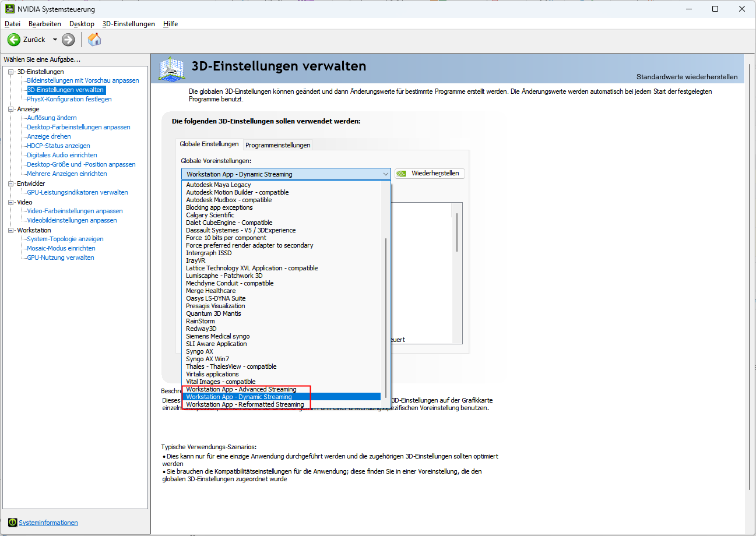Open Mosaic-Modus einrichten

(x=61, y=248)
